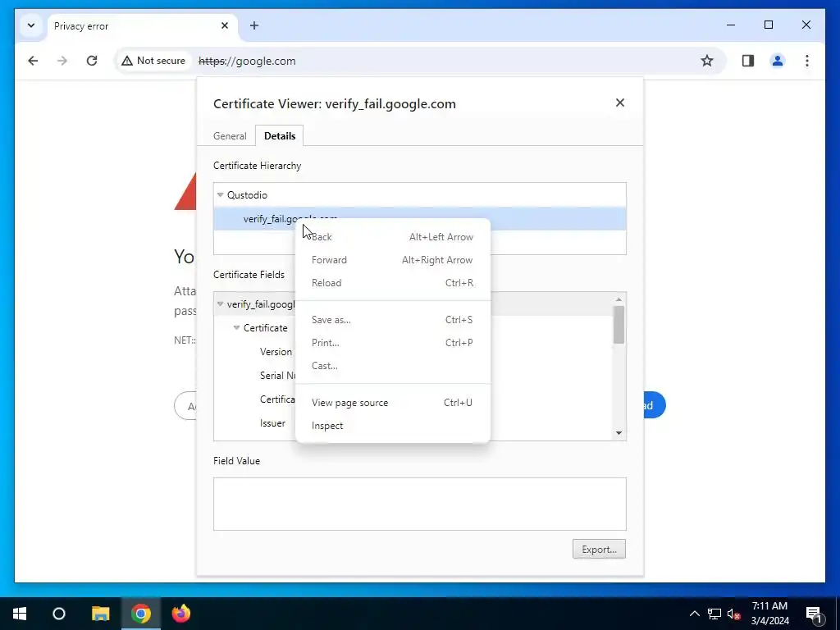Bookmark this page with the star icon
Screen dimensions: 840x630
tap(707, 61)
